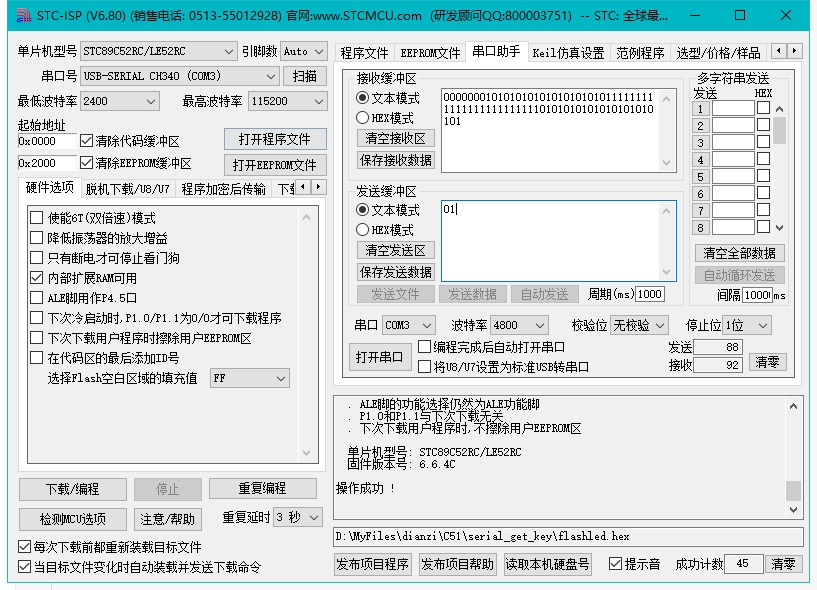Open the 停止位 1位 dropdown
Image resolution: width=817 pixels, height=590 pixels.
click(747, 325)
